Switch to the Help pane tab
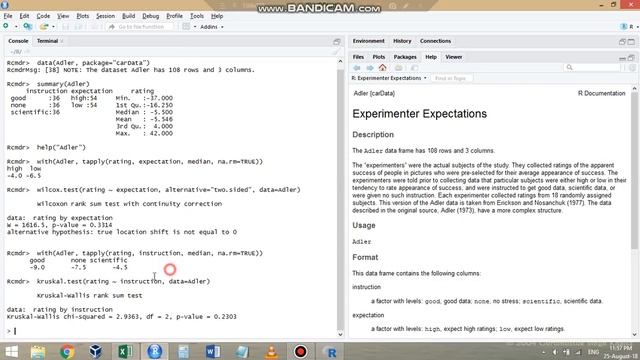Screen dimensions: 640x360 (431, 57)
